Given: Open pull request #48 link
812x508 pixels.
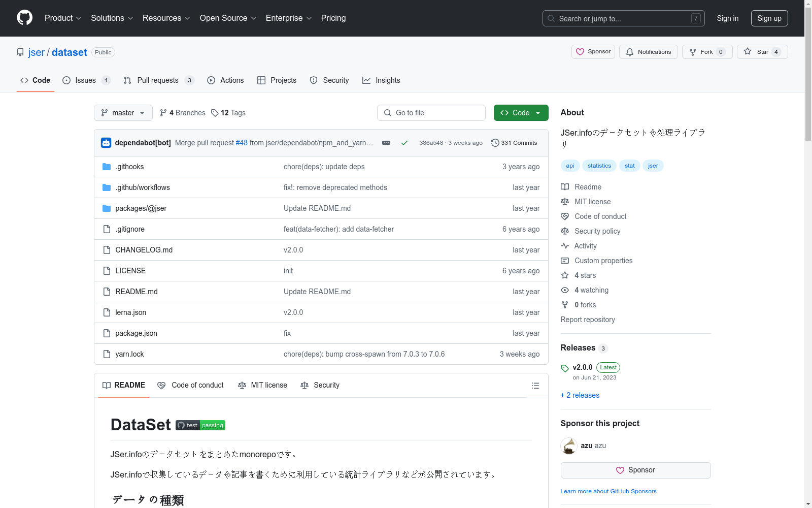Looking at the screenshot, I should (242, 143).
